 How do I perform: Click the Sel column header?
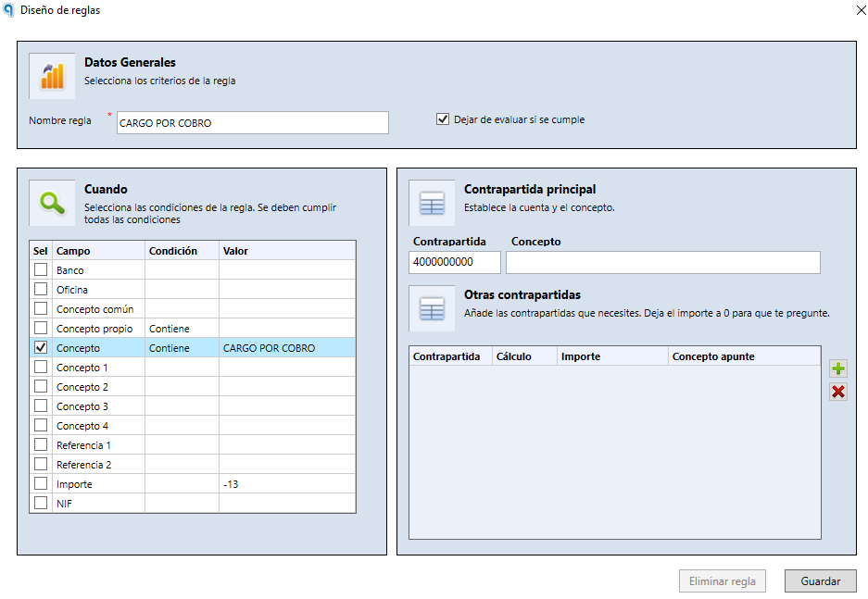tap(41, 251)
